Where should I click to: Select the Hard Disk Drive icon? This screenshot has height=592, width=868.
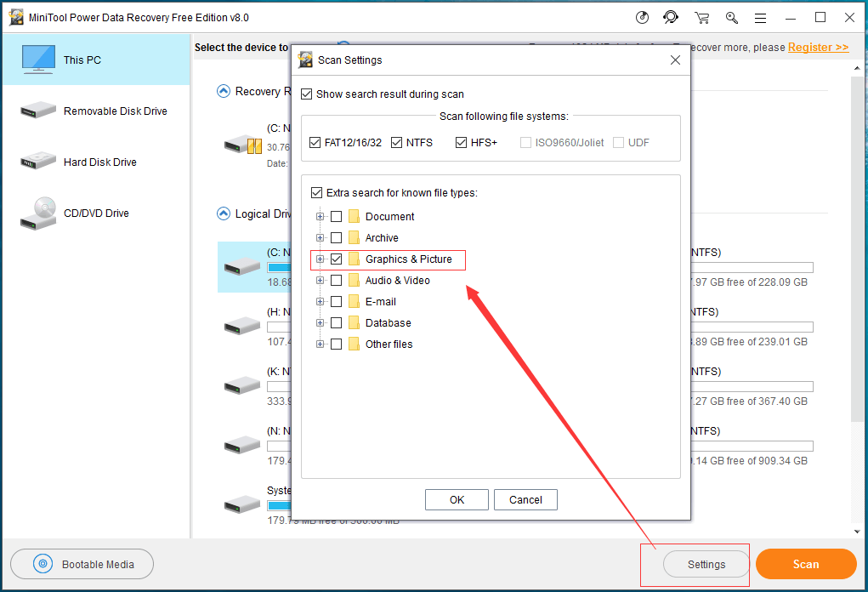[x=38, y=162]
